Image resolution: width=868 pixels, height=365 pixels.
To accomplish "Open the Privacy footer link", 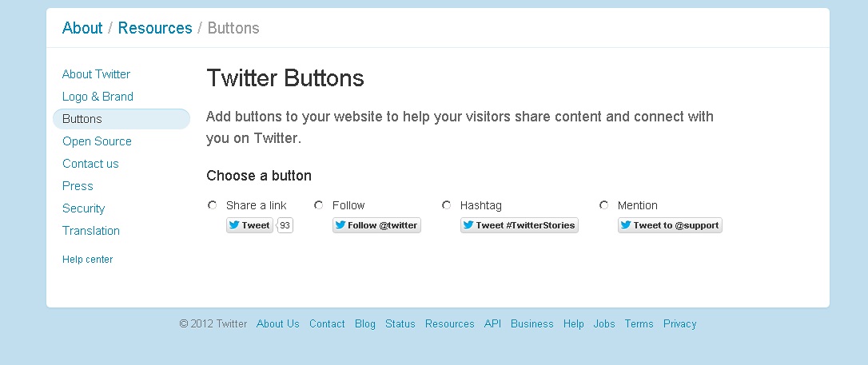I will (x=679, y=323).
